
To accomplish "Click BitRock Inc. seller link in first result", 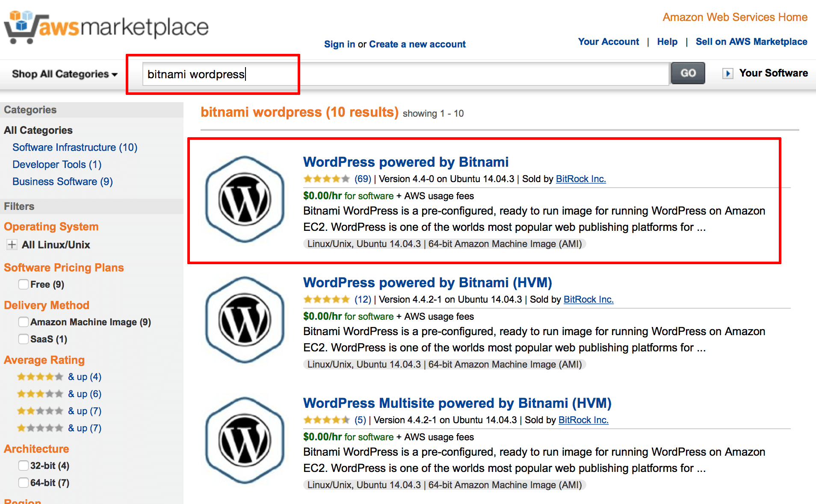I will click(x=581, y=179).
